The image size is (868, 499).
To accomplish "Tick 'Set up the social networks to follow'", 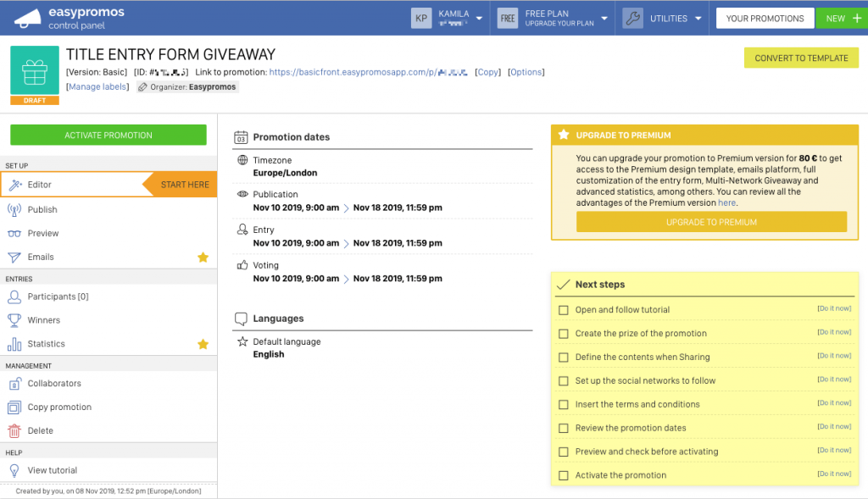I will (564, 381).
